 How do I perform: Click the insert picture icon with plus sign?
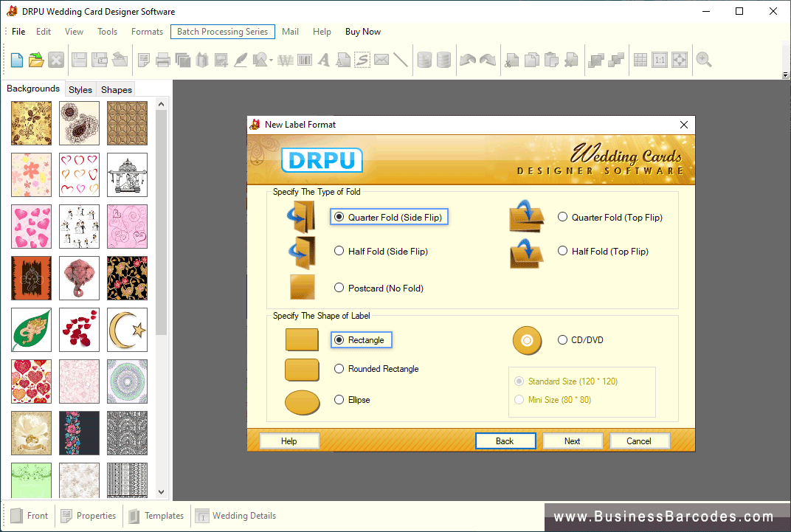click(221, 60)
